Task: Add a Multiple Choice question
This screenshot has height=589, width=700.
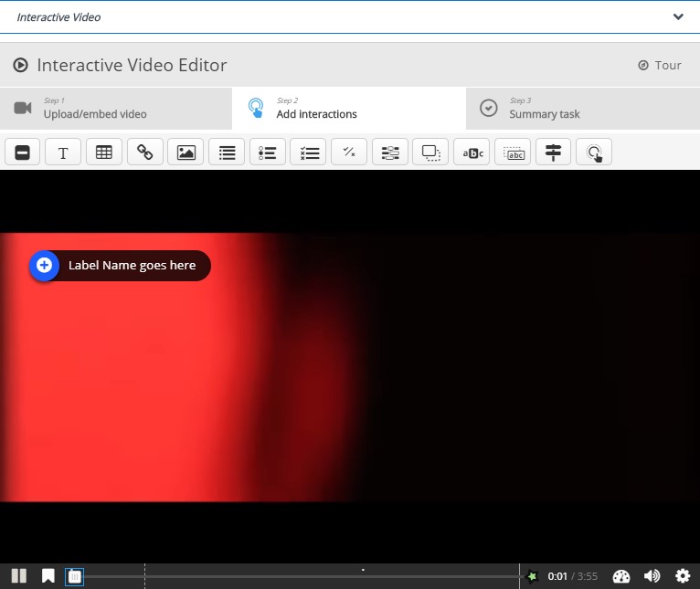Action: pos(308,153)
